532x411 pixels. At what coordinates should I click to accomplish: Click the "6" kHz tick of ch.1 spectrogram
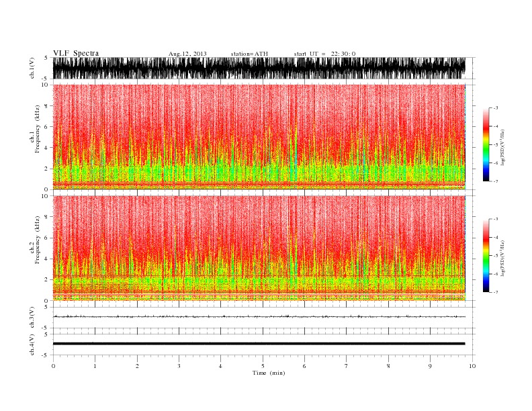click(x=46, y=127)
